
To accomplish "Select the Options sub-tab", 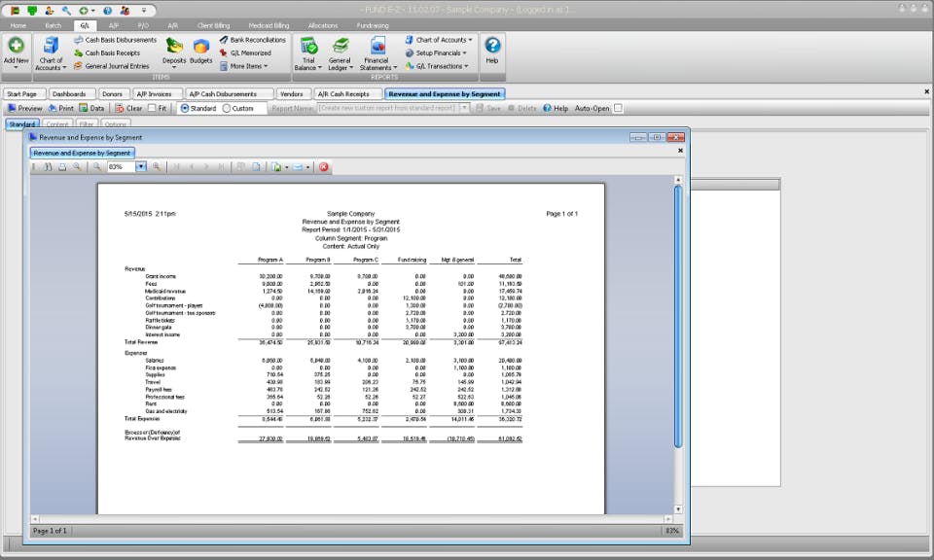I will click(115, 124).
